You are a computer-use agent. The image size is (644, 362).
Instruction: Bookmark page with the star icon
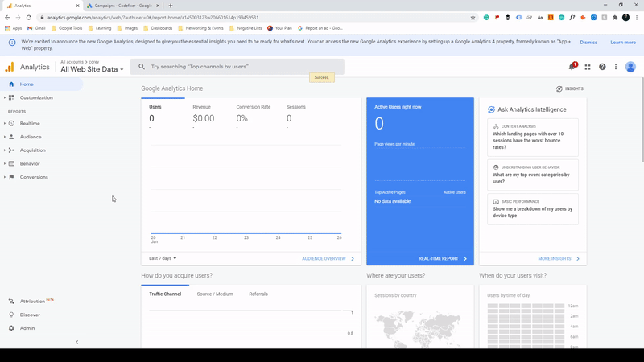(473, 17)
